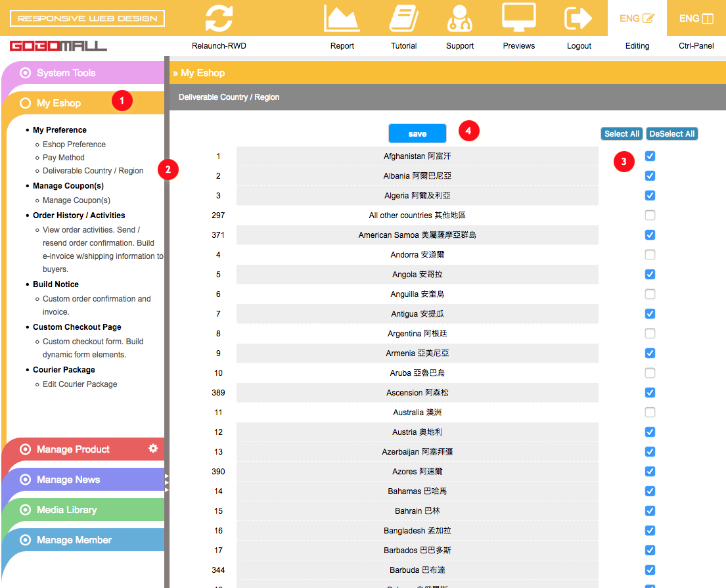Click the My Eshop breadcrumb heading
Viewport: 726px width, 588px height.
point(202,73)
